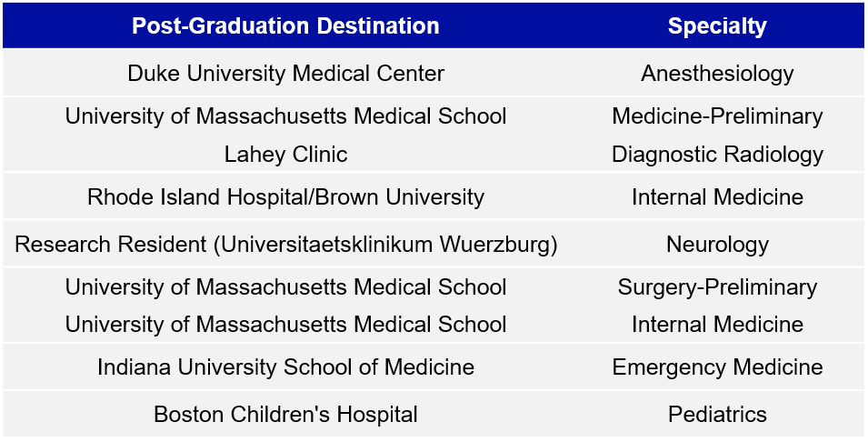Select the Lahey Clinic destination cell
This screenshot has height=442, width=868.
[x=285, y=155]
